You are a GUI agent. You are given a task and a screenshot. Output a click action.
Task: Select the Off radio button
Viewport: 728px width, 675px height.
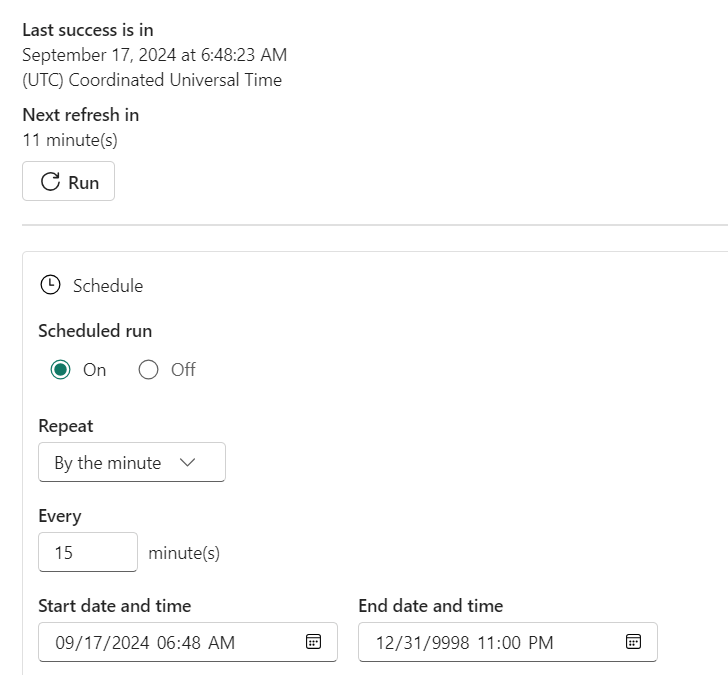(x=149, y=369)
